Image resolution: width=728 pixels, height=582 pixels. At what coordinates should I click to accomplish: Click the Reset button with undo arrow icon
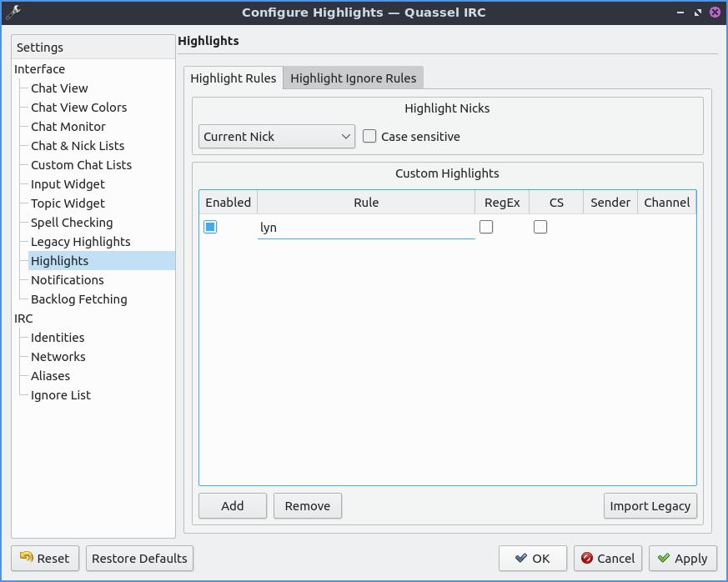45,559
